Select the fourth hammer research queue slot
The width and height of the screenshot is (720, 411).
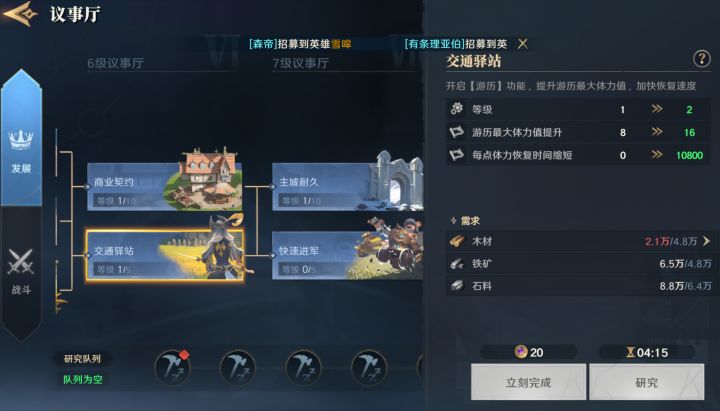click(x=369, y=368)
